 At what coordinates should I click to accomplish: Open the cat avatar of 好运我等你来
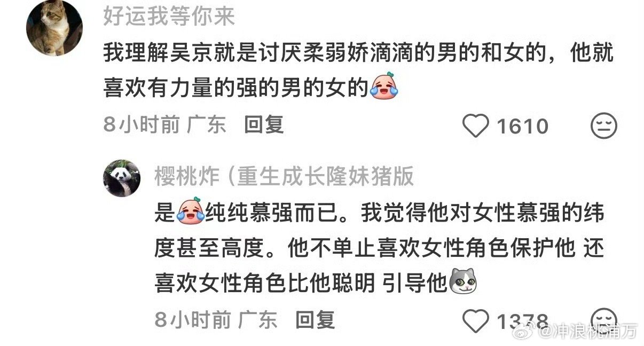point(54,28)
